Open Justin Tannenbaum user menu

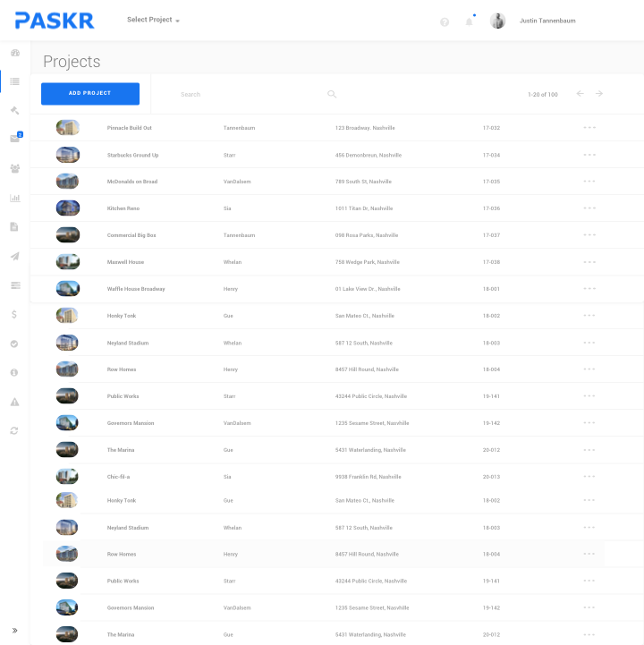tap(547, 21)
